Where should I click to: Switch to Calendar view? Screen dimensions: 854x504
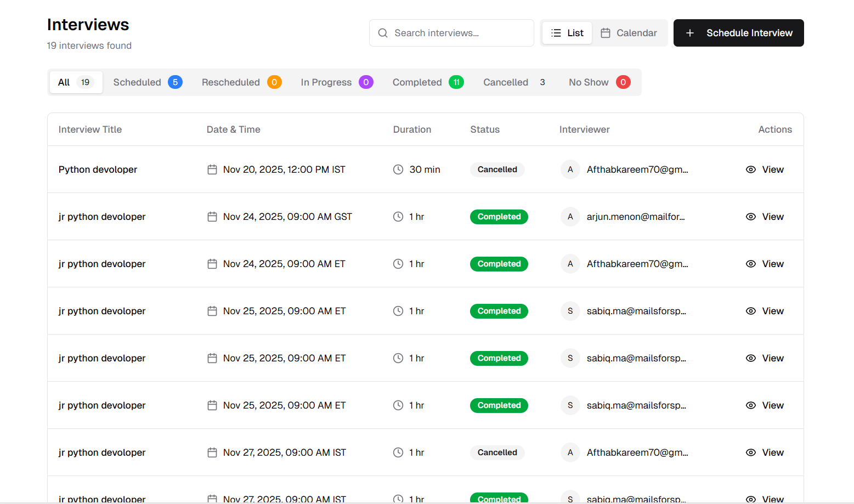[629, 33]
